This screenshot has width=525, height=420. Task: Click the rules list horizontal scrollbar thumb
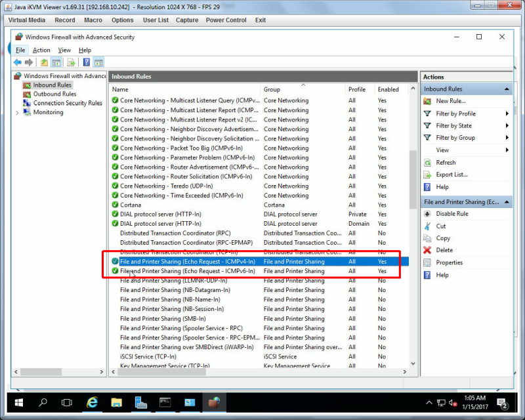tap(161, 372)
